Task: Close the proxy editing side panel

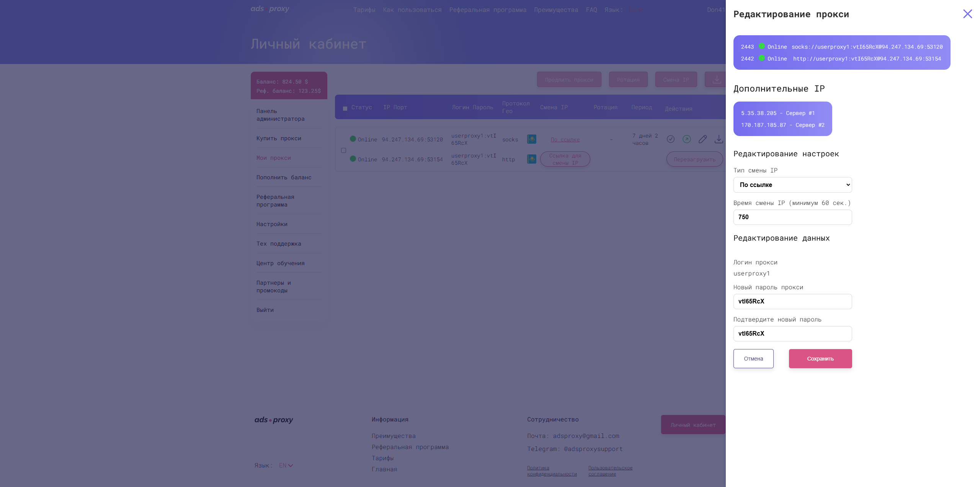Action: pos(967,14)
